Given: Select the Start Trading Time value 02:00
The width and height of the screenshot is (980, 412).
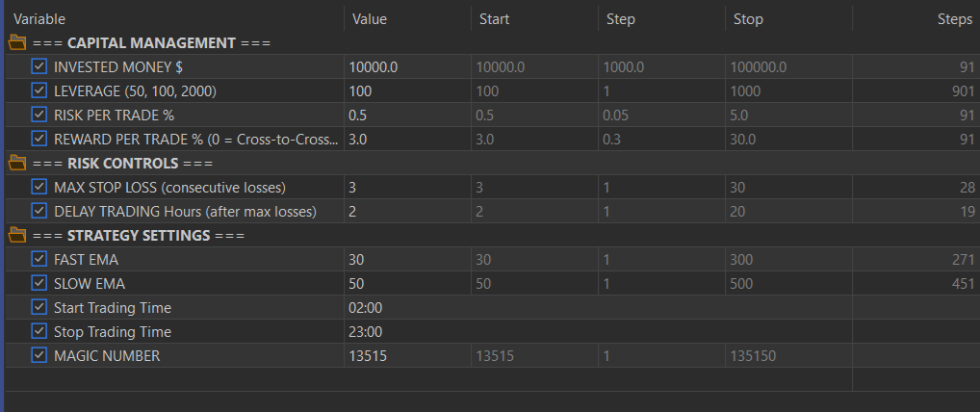Looking at the screenshot, I should click(366, 307).
